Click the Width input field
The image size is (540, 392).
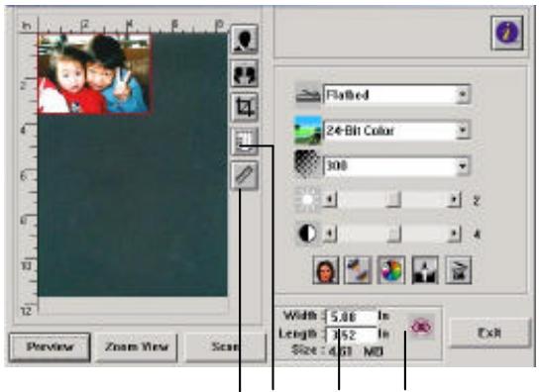352,317
